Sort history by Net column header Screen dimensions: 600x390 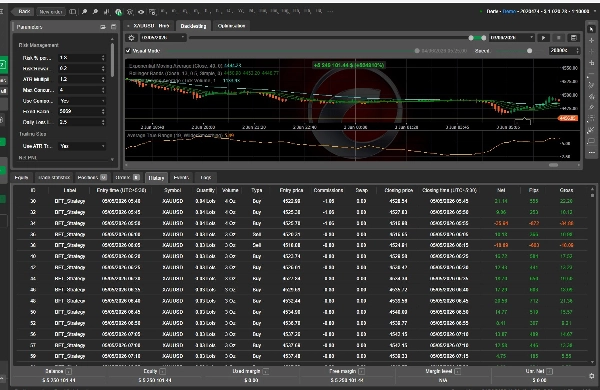tap(501, 190)
